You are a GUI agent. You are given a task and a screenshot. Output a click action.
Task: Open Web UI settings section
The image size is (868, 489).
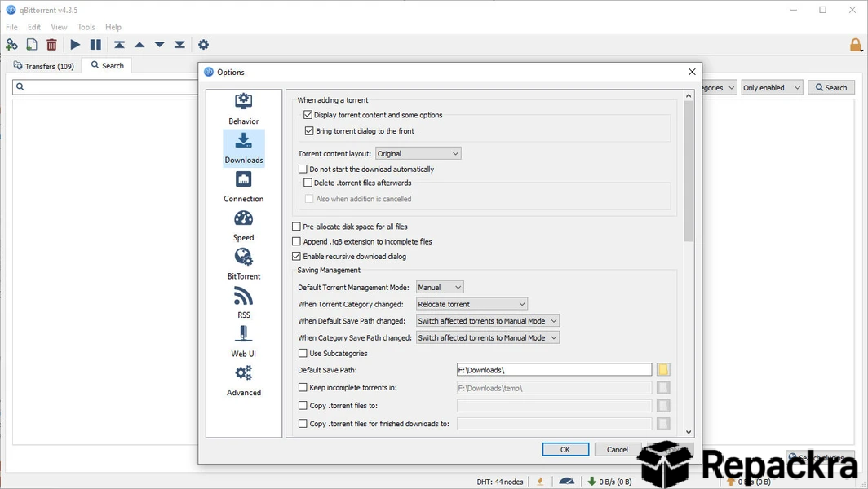click(244, 341)
